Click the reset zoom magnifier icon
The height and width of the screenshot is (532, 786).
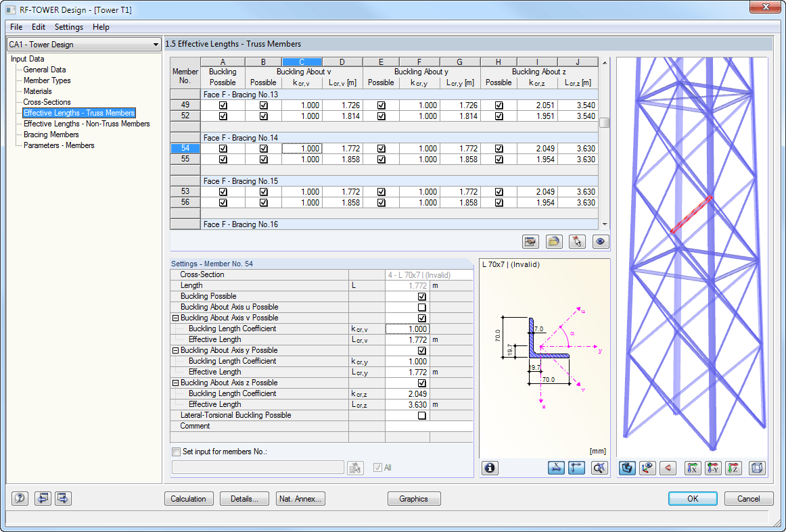(599, 468)
